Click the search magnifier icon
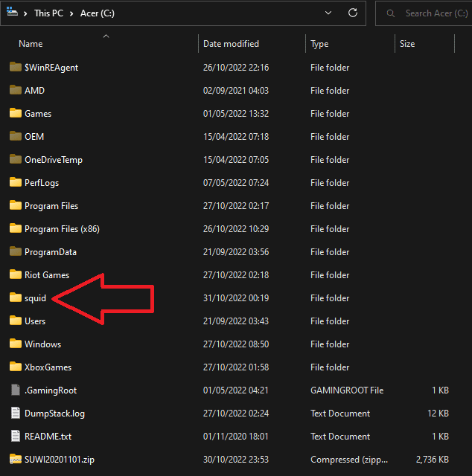This screenshot has height=476, width=472. pyautogui.click(x=391, y=13)
